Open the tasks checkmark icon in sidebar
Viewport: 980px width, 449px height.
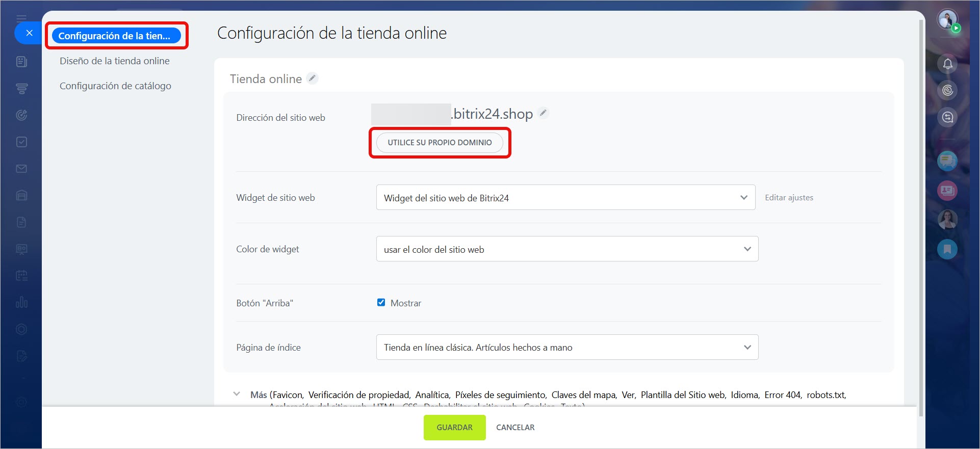coord(21,142)
